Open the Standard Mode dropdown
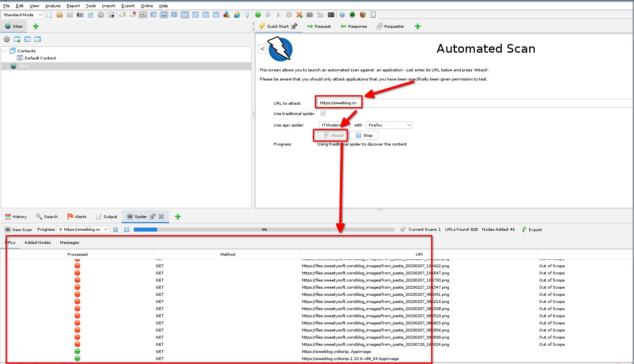Image resolution: width=634 pixels, height=364 pixels. pyautogui.click(x=23, y=15)
